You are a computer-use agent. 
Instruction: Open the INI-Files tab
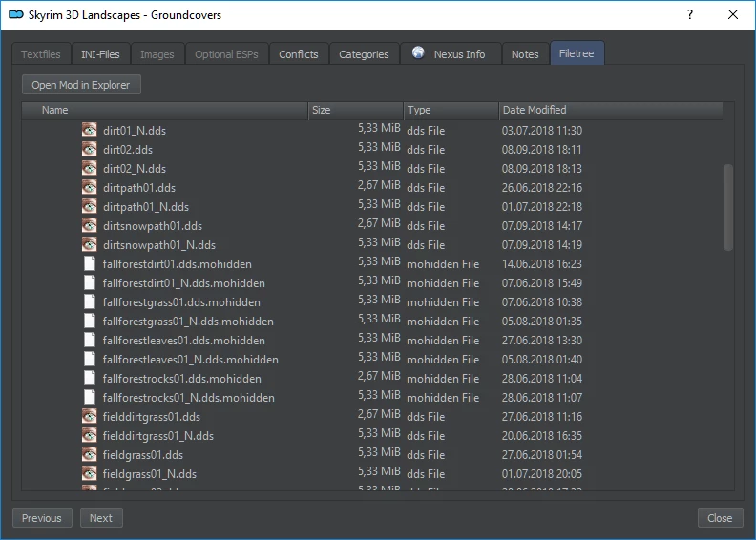point(100,54)
